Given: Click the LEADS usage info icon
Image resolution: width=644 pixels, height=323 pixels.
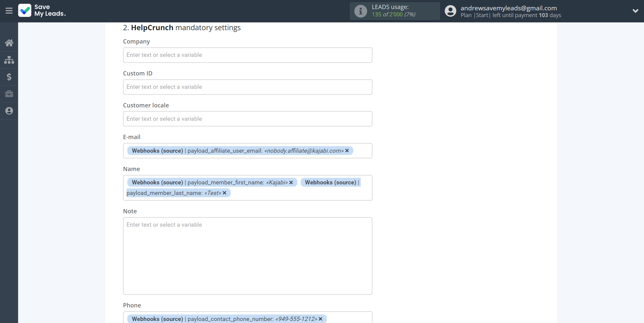Looking at the screenshot, I should pyautogui.click(x=360, y=11).
